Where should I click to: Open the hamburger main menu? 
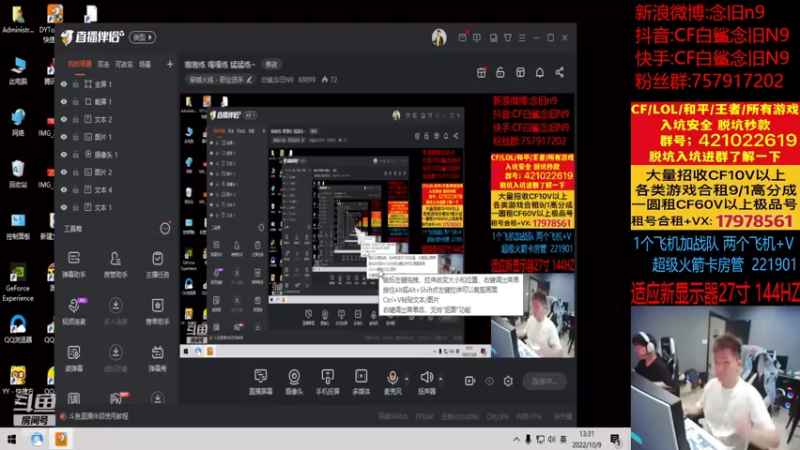coord(522,38)
